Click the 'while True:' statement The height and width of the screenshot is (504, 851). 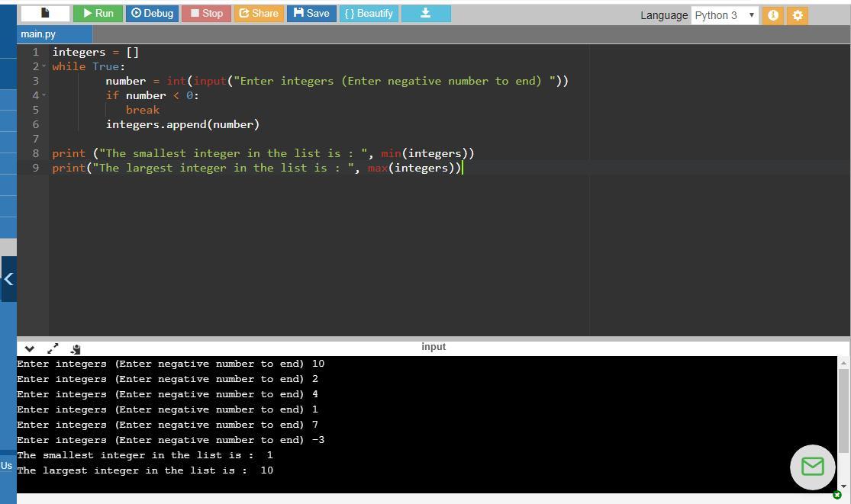point(89,66)
